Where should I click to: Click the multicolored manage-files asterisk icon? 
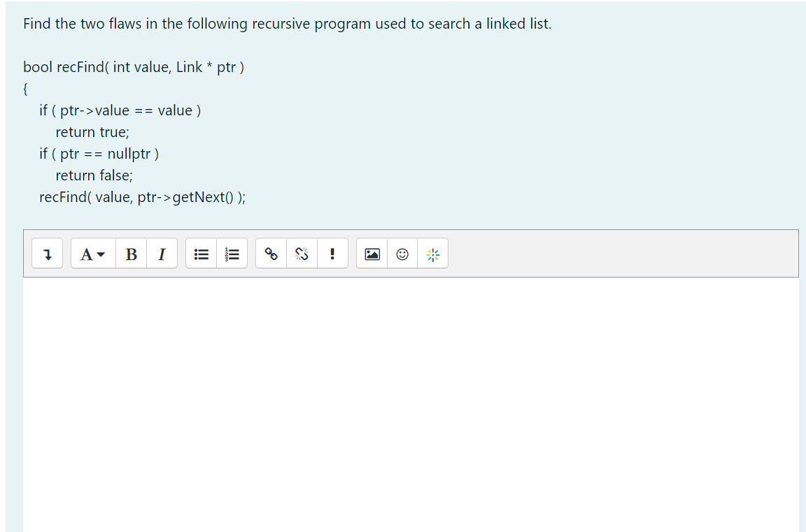pyautogui.click(x=433, y=253)
